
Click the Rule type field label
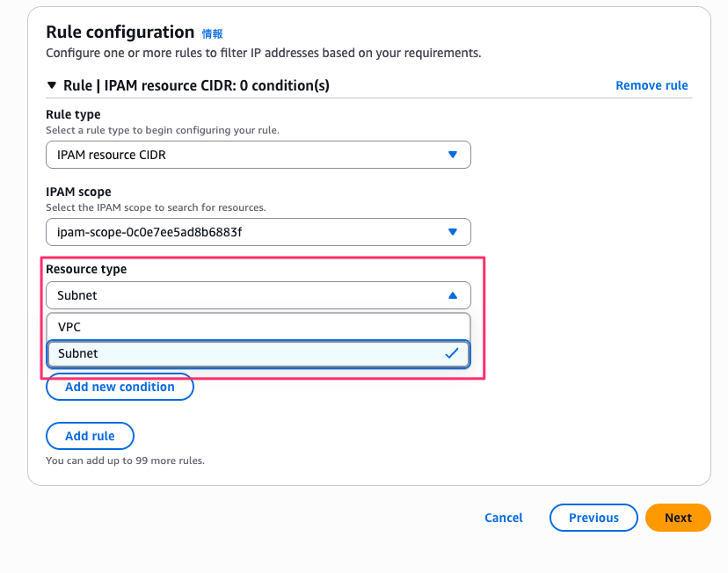coord(73,114)
